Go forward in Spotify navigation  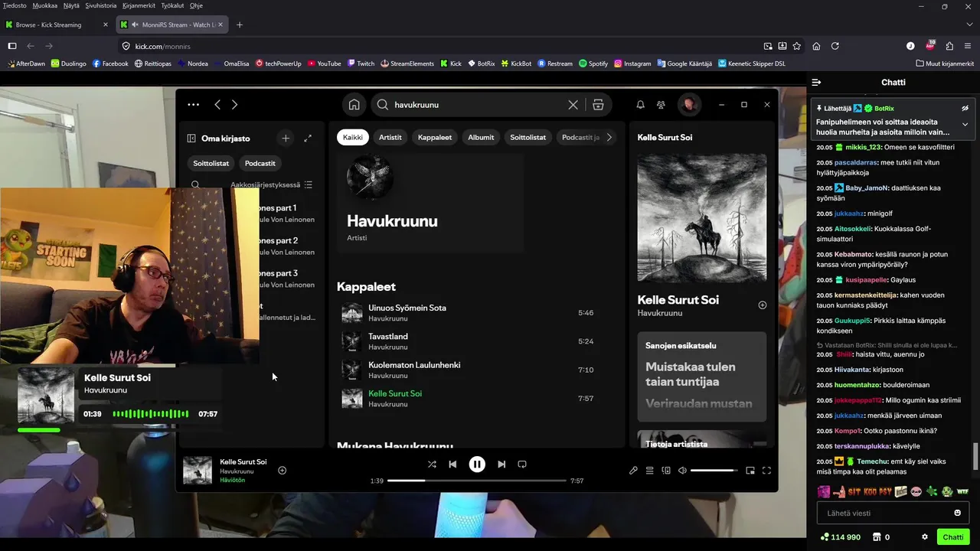point(234,104)
